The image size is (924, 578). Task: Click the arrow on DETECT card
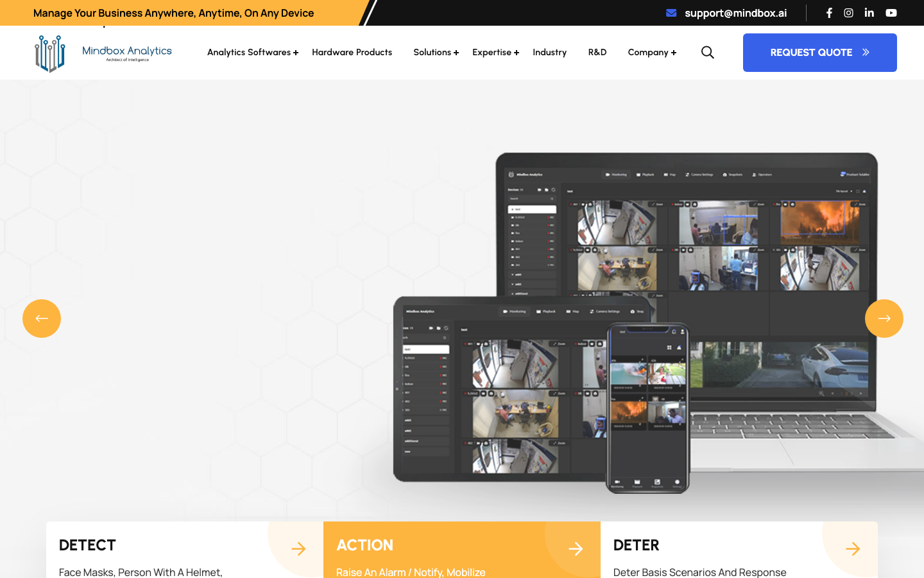tap(298, 549)
